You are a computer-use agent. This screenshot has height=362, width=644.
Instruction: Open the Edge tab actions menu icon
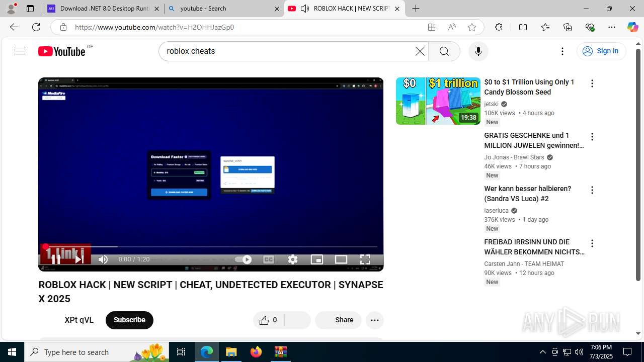coord(30,9)
